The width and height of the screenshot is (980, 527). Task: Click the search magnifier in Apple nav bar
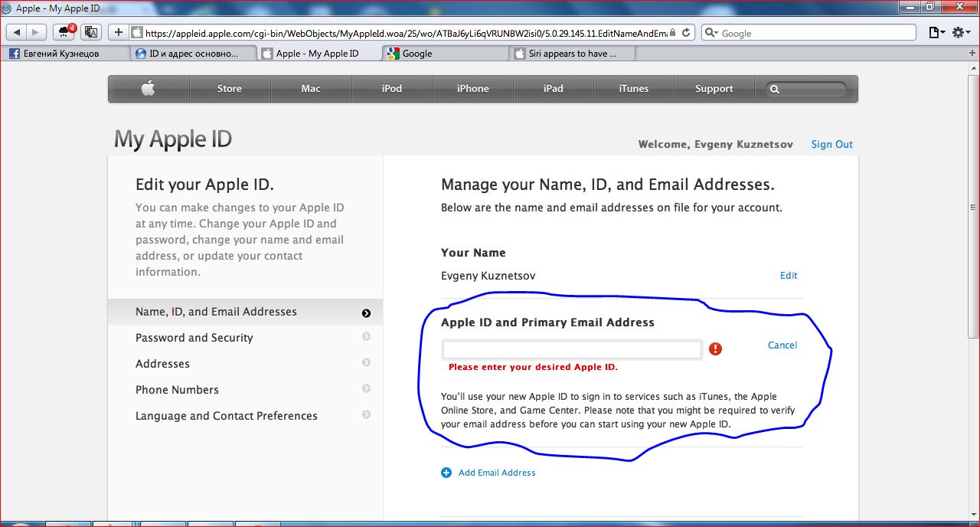tap(775, 89)
